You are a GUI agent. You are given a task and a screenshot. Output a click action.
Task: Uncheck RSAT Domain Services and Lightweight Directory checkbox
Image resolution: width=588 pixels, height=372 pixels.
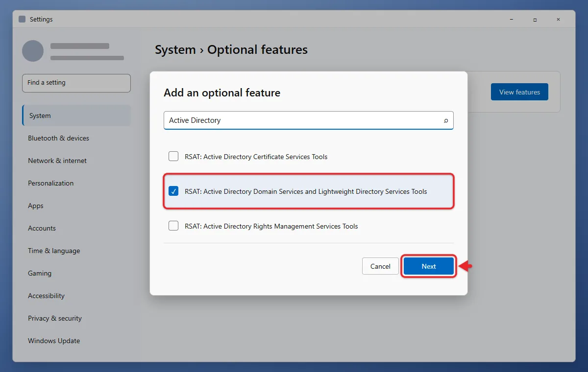click(x=173, y=191)
